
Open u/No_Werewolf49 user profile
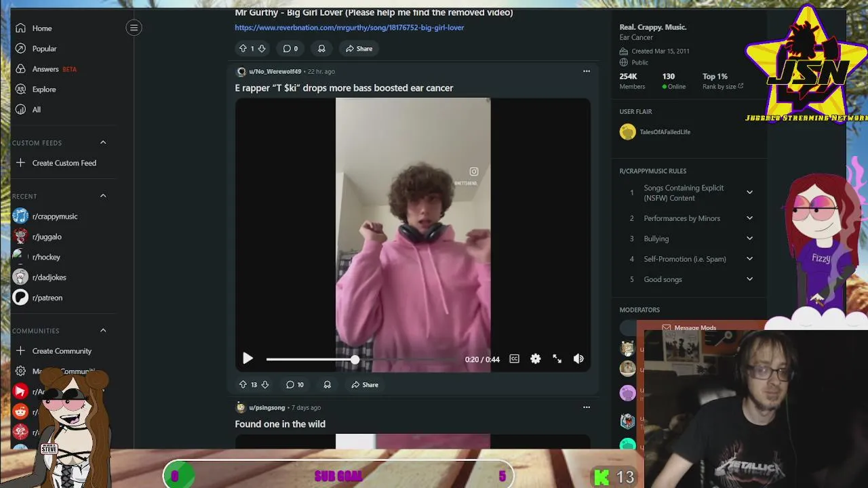[x=275, y=71]
